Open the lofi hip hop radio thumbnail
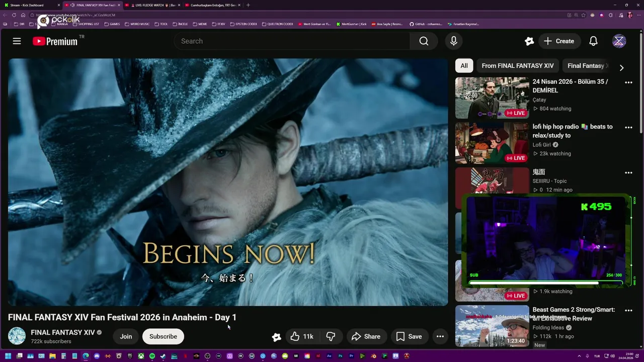This screenshot has width=644, height=362. click(492, 143)
